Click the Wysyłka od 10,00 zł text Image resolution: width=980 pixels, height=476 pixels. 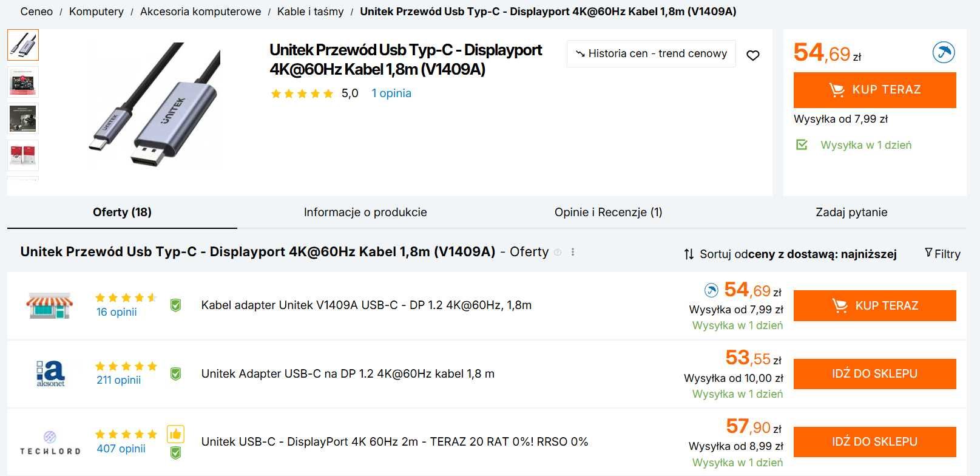click(734, 378)
